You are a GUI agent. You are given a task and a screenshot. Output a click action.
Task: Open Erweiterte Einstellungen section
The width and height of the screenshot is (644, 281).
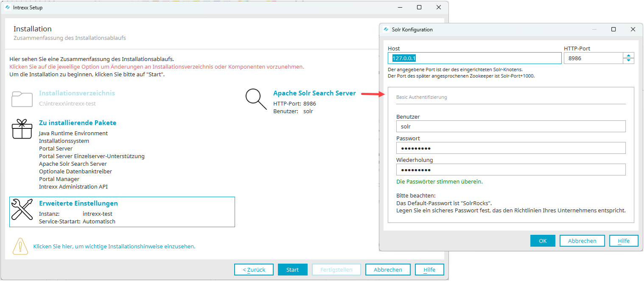(x=78, y=203)
